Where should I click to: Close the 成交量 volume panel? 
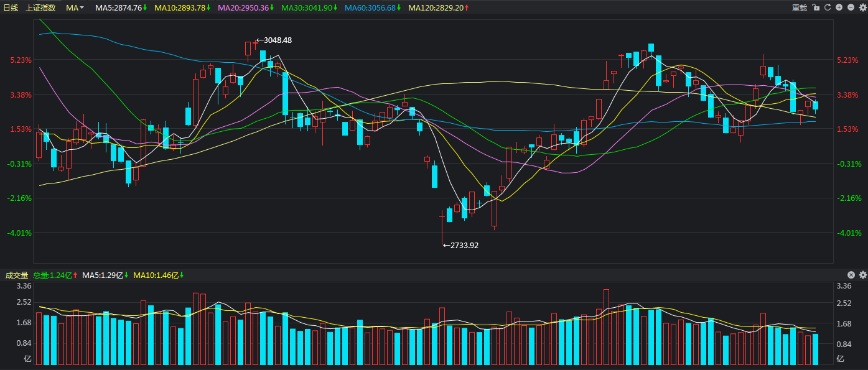coord(851,275)
